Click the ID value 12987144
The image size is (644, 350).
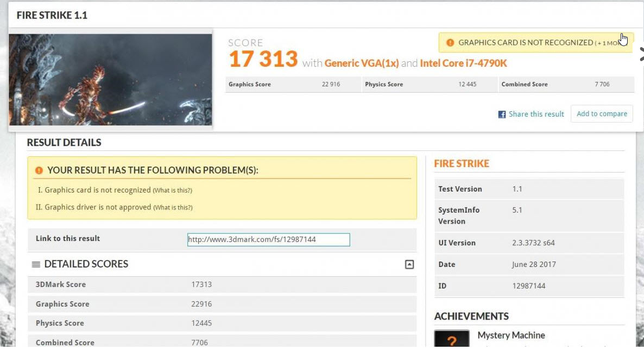[x=528, y=286]
